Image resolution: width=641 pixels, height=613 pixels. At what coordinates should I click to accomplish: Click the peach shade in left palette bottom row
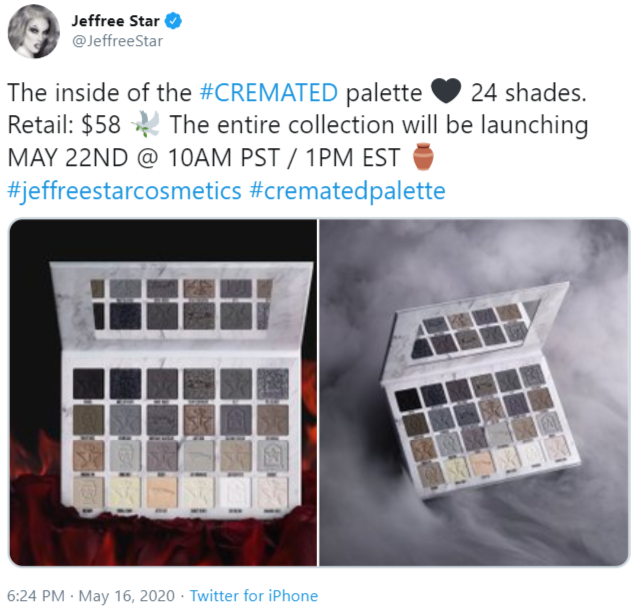coord(162,492)
